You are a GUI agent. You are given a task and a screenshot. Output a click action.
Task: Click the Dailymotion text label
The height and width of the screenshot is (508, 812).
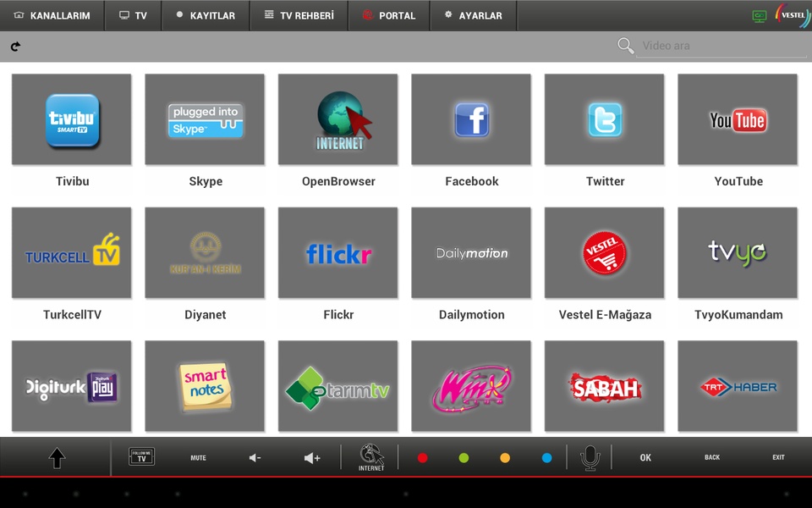[x=472, y=315]
